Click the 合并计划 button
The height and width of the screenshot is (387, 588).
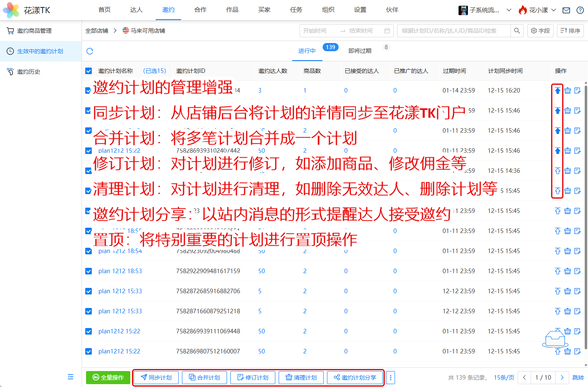[204, 378]
